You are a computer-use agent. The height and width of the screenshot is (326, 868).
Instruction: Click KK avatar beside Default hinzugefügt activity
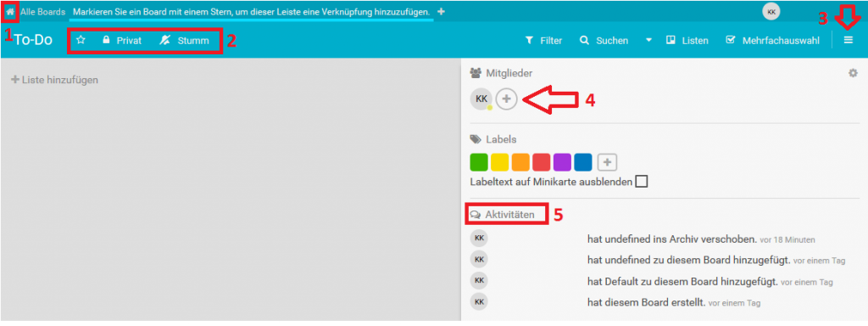480,280
